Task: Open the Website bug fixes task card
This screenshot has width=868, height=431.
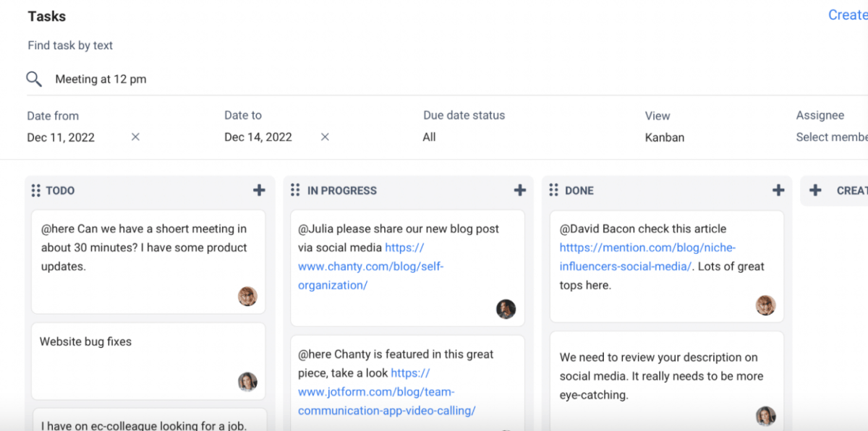Action: [148, 361]
